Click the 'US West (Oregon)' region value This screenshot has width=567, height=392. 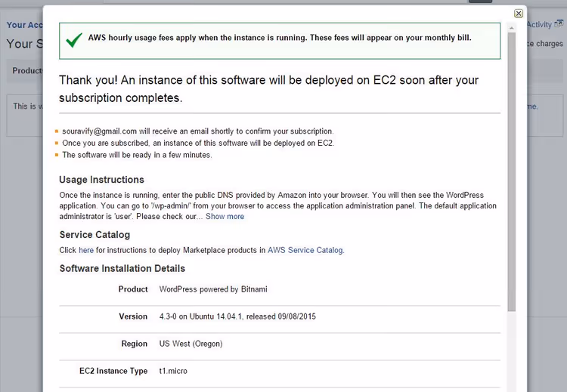[x=191, y=344]
